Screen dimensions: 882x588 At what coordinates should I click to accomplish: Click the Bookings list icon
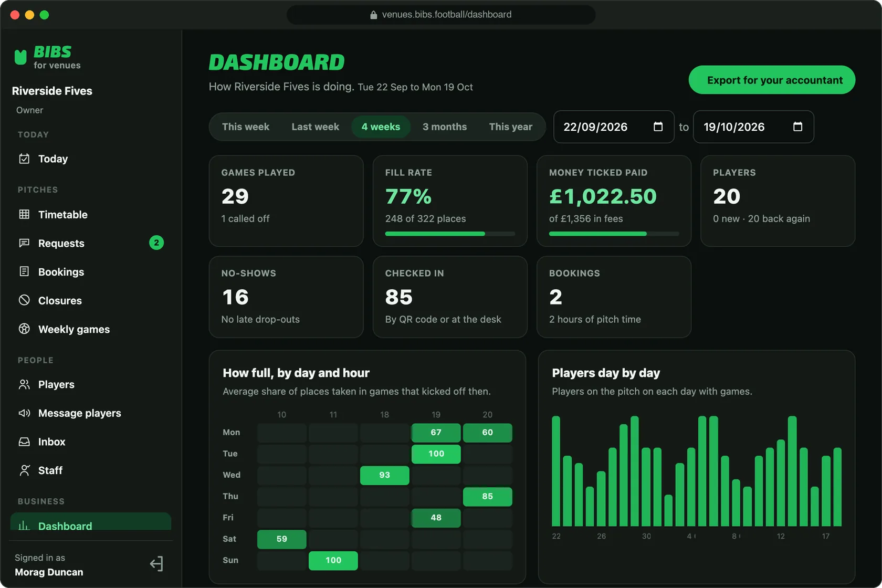pyautogui.click(x=24, y=271)
